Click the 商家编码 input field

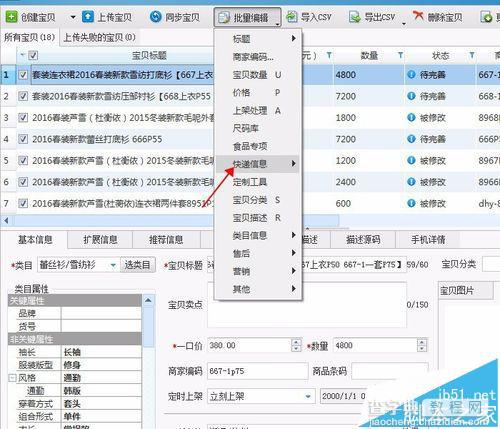(x=258, y=371)
